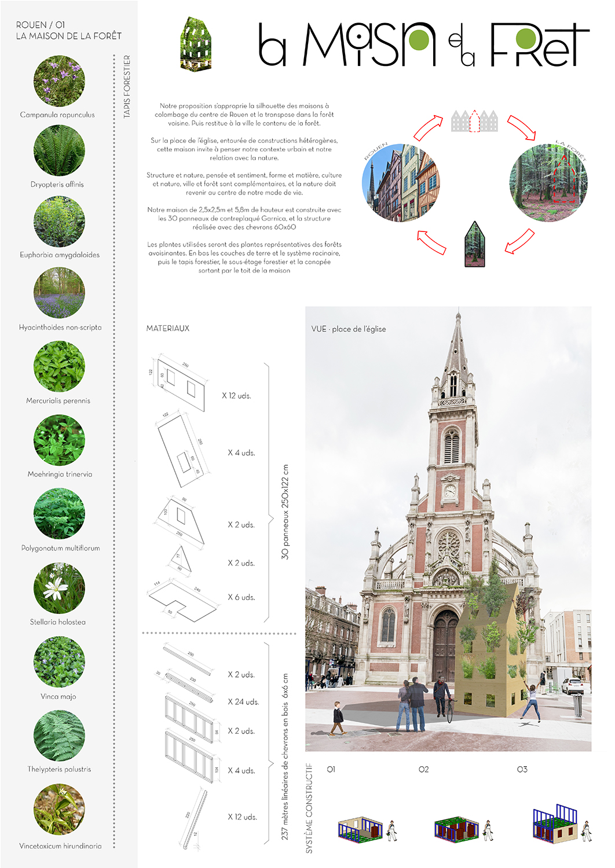Click the vertical "TAPIS FORESTIER" label

click(127, 87)
